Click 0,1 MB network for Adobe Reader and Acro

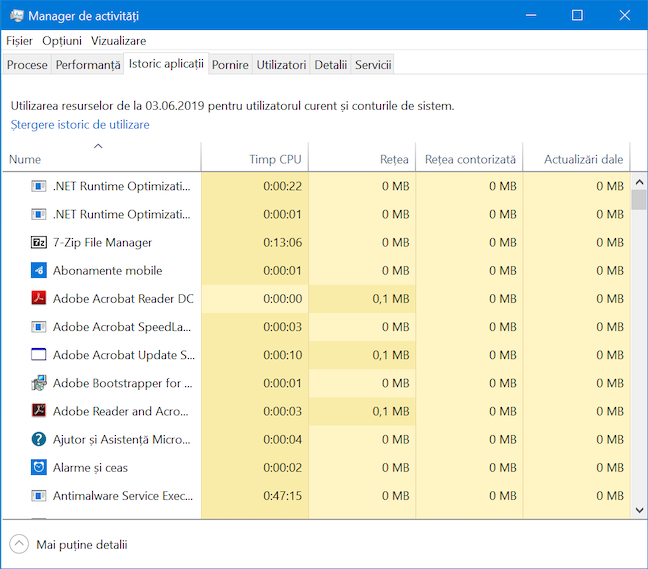(x=391, y=411)
